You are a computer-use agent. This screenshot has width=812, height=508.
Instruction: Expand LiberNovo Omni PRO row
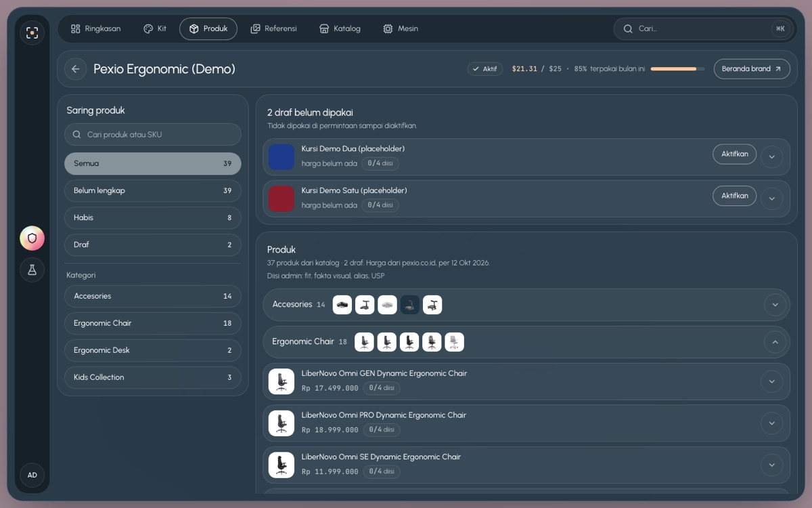(x=771, y=423)
